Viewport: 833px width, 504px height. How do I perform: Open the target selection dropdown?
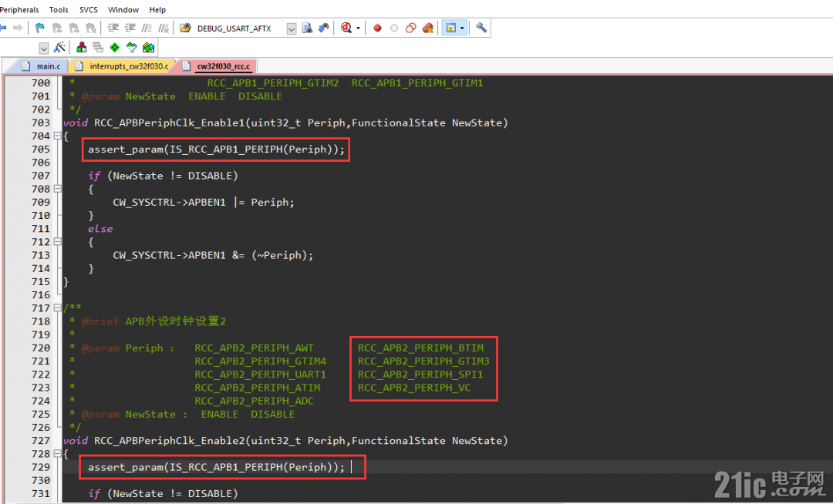[x=43, y=49]
